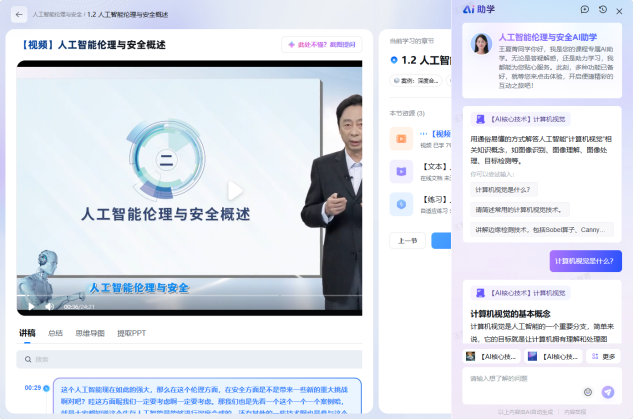This screenshot has width=633, height=419.
Task: Click the 人工智能伦理与安全AI助学 title
Action: click(x=548, y=37)
